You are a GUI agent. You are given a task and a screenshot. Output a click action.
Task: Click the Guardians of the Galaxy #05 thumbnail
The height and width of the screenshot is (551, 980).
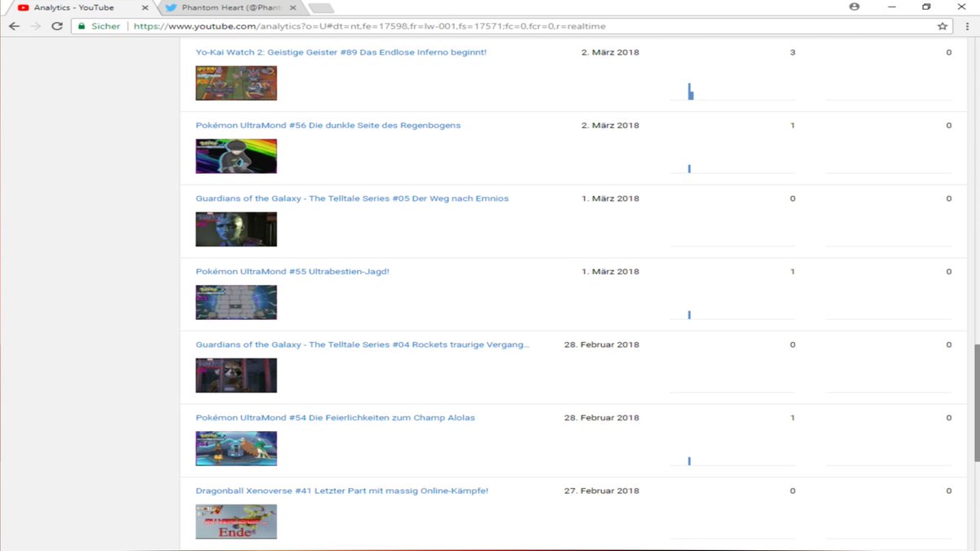coord(236,229)
